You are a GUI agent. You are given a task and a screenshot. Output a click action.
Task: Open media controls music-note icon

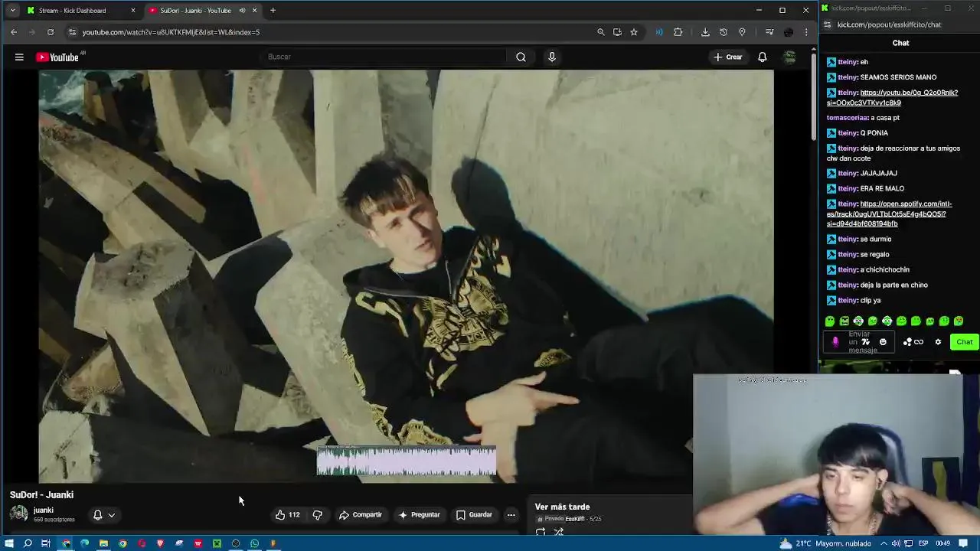tap(769, 32)
